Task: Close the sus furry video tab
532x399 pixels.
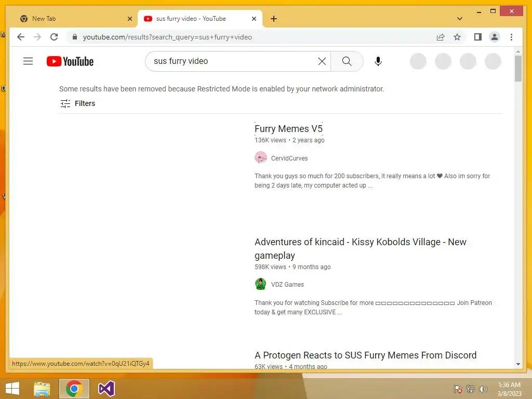Action: (254, 19)
